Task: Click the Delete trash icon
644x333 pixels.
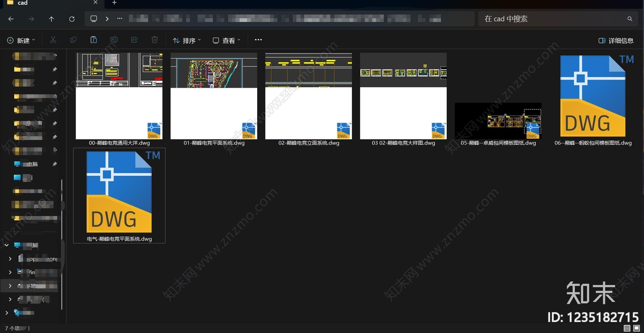Action: coord(155,40)
